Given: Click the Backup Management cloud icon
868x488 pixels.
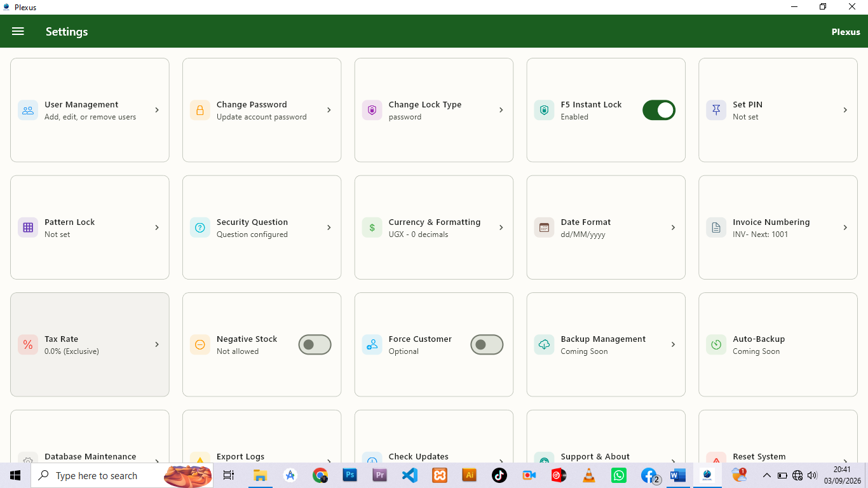Looking at the screenshot, I should 544,344.
